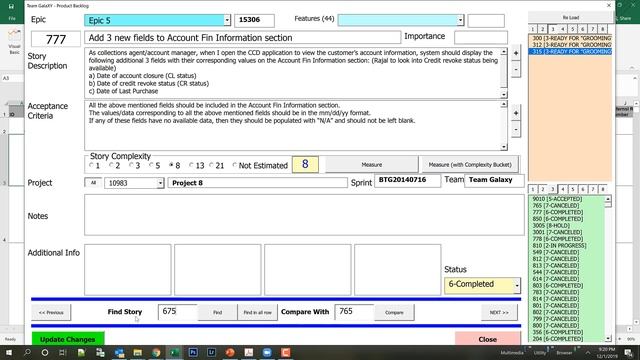640x360 pixels.
Task: Expand the Project number dropdown
Action: (x=160, y=183)
